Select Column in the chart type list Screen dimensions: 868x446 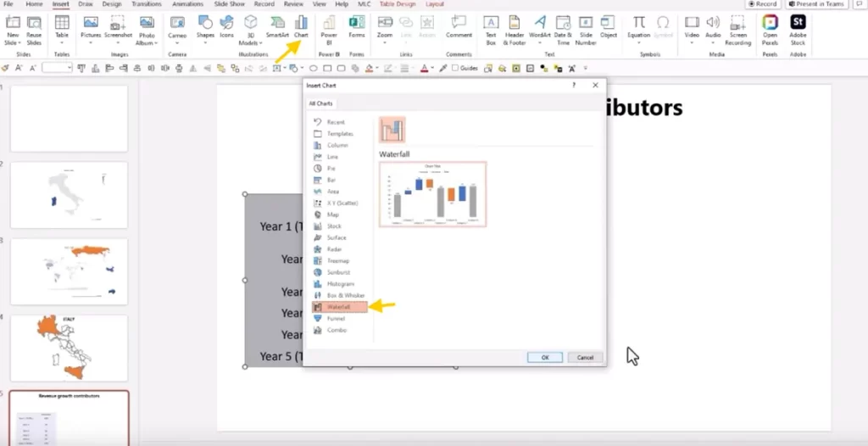point(339,145)
